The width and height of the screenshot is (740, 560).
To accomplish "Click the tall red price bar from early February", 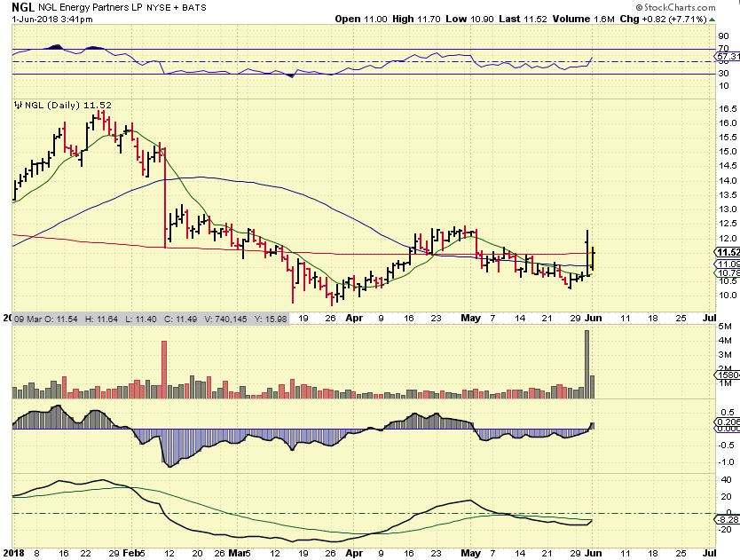I will coord(165,197).
